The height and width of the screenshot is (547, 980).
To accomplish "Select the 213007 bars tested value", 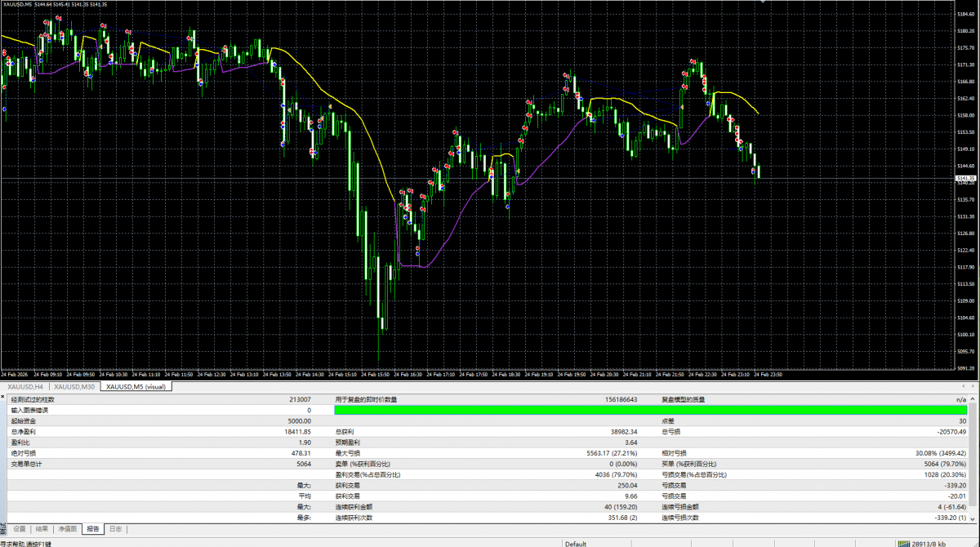I will pos(300,400).
